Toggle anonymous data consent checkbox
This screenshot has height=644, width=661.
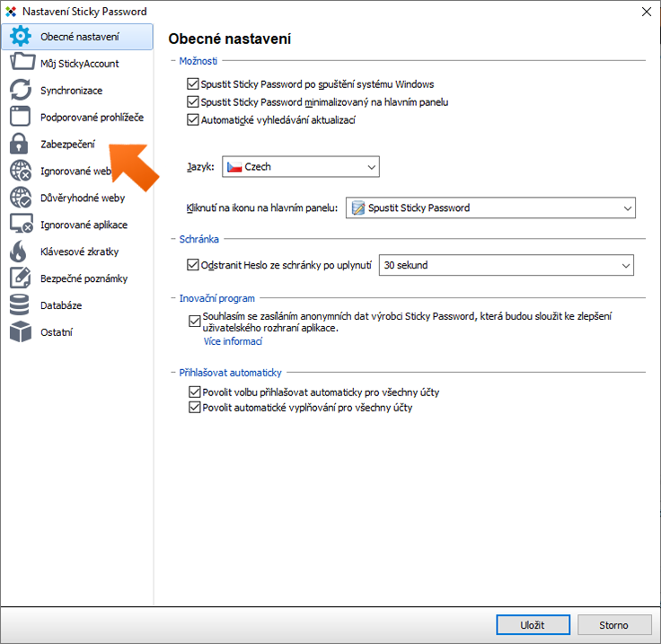tap(194, 322)
